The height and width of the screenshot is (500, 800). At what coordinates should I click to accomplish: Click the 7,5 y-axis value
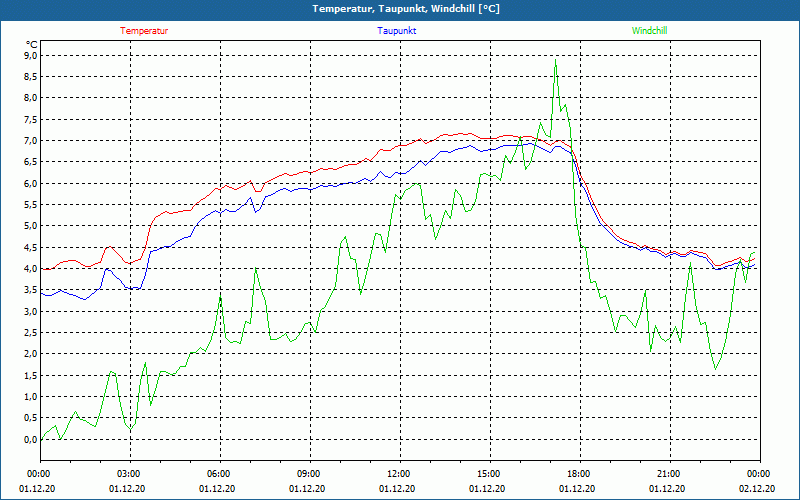[x=31, y=119]
